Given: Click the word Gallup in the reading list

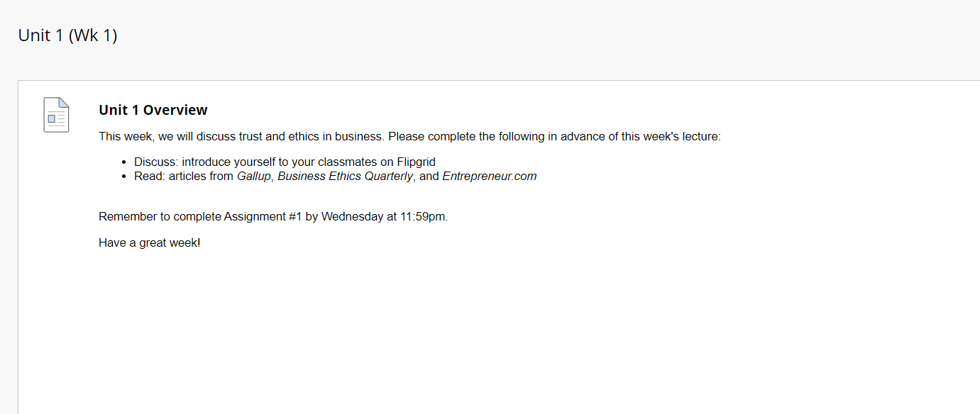Looking at the screenshot, I should [254, 177].
